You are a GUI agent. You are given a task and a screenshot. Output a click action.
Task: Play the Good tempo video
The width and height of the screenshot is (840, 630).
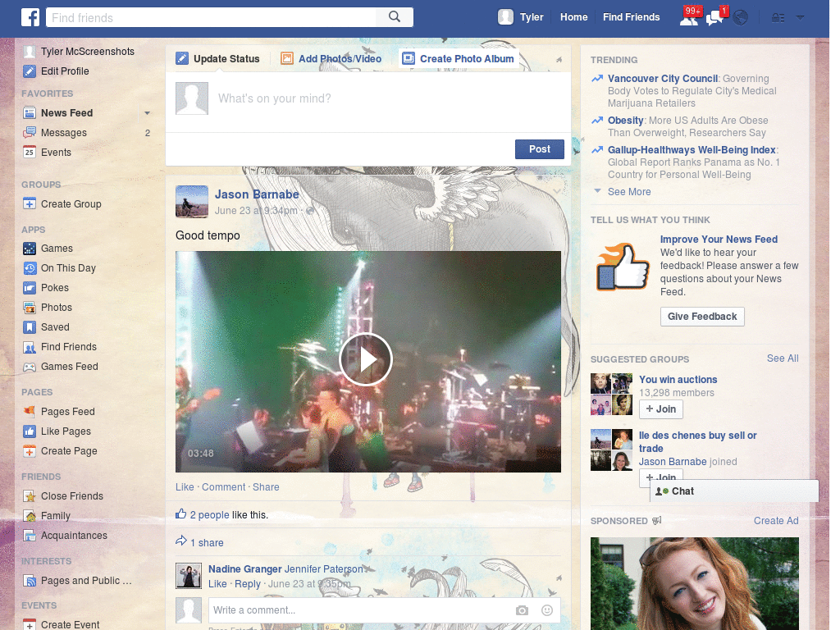coord(366,359)
